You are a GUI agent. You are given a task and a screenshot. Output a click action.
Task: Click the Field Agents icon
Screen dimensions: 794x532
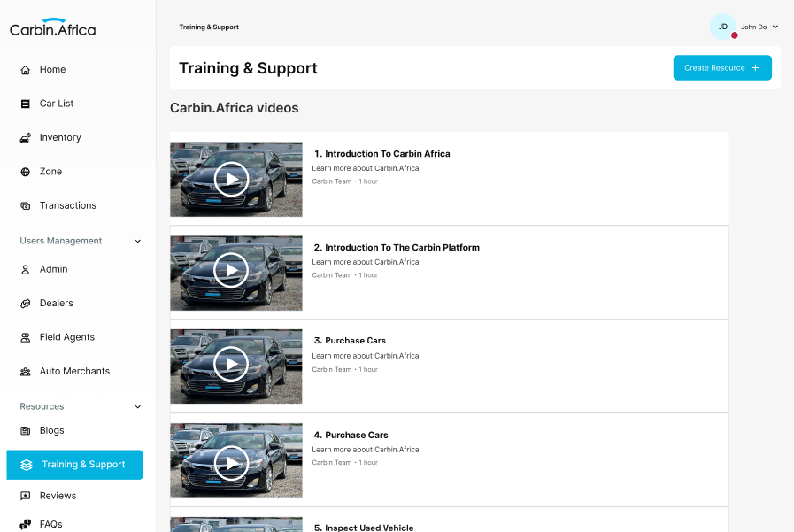(26, 337)
